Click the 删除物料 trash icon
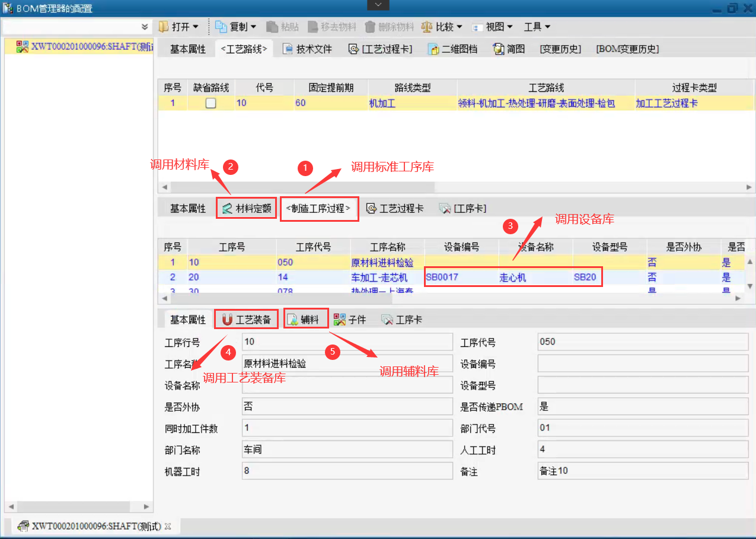Screen dimensions: 756x539 [371, 27]
